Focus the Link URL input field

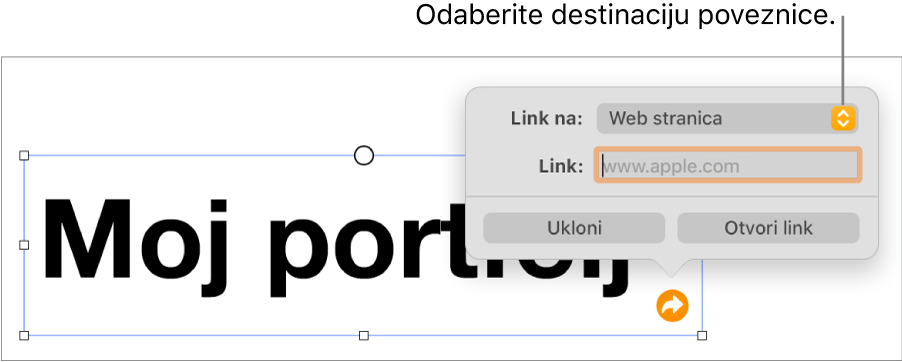728,166
